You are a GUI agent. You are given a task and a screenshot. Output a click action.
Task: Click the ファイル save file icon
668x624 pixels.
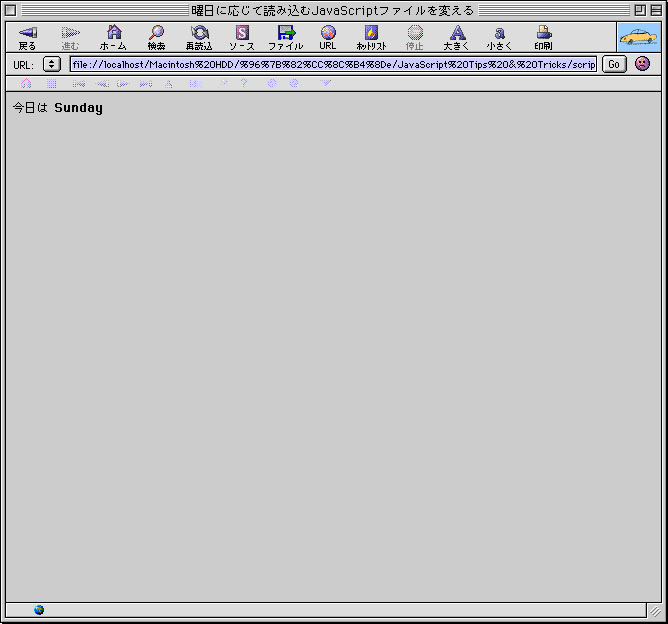(x=285, y=38)
